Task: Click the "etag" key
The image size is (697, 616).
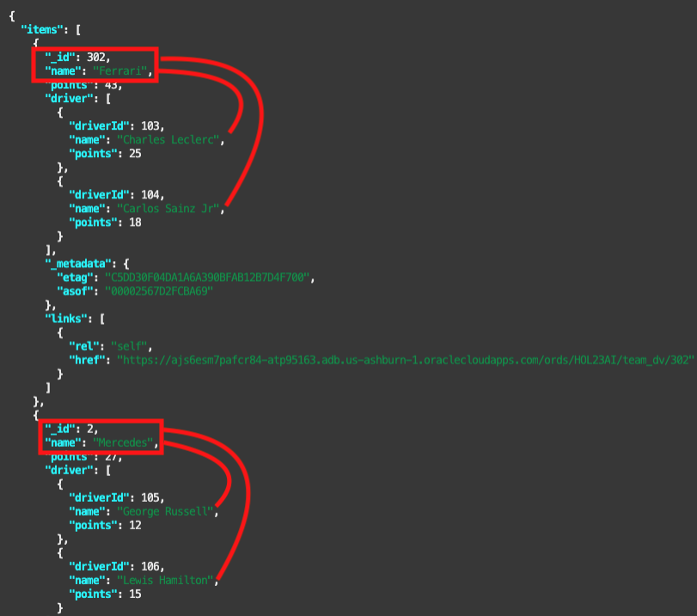Action: point(75,278)
